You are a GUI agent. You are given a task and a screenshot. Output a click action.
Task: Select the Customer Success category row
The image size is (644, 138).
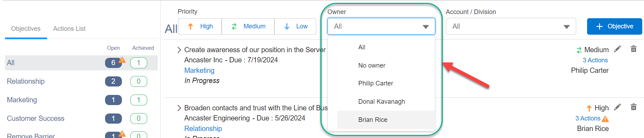(x=81, y=118)
